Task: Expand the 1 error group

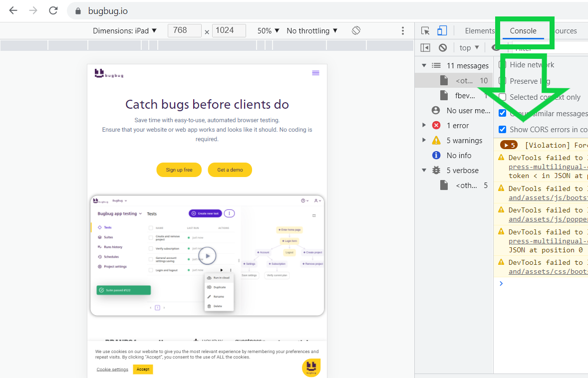Action: pos(424,125)
